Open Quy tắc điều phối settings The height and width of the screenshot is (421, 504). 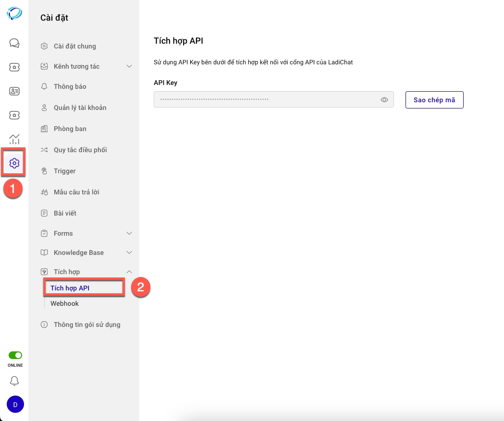pyautogui.click(x=80, y=150)
